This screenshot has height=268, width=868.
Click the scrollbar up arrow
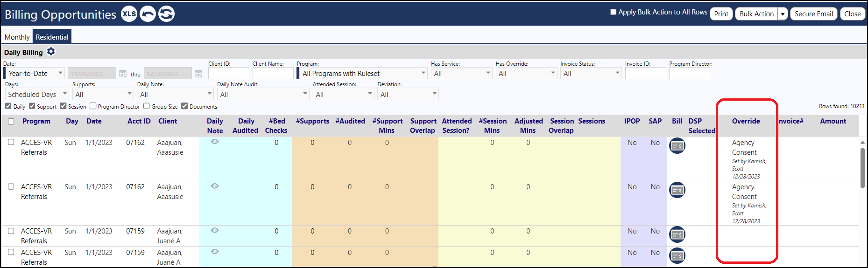tap(862, 142)
